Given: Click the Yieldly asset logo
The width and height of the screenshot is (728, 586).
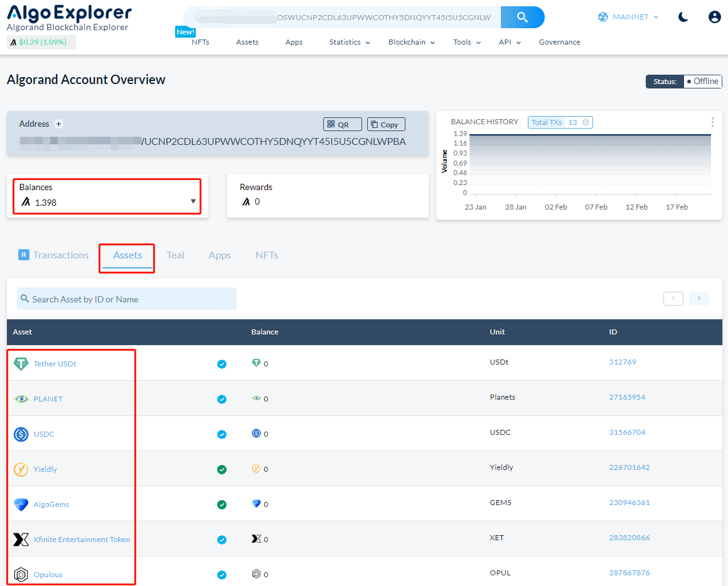Looking at the screenshot, I should [21, 469].
